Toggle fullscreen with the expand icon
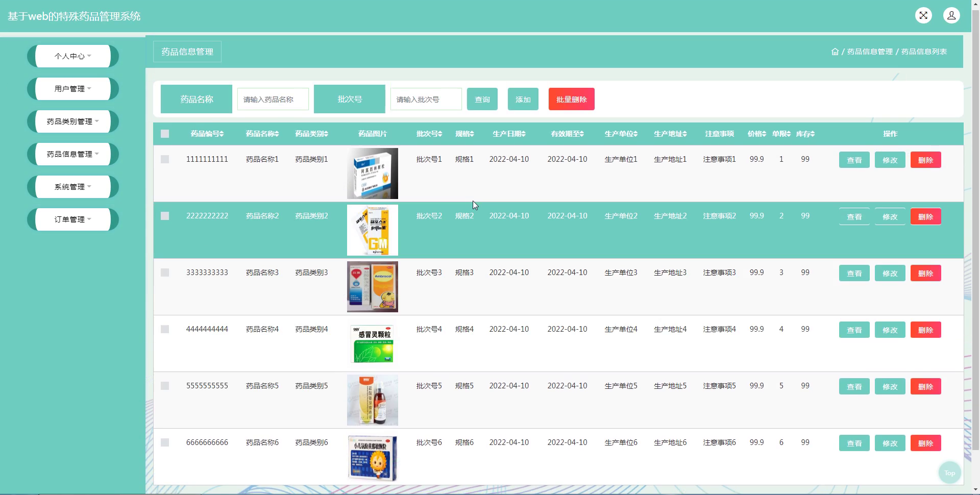The width and height of the screenshot is (980, 495). (923, 15)
